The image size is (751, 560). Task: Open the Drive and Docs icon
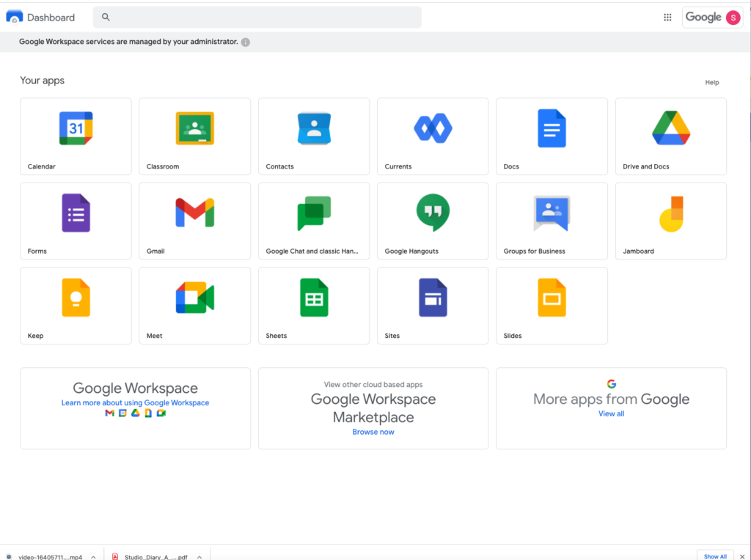point(670,128)
